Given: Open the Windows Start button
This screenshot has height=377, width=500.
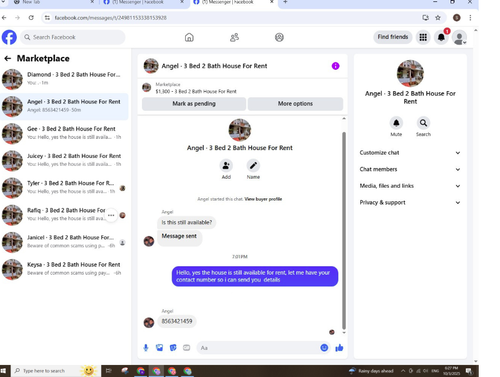Looking at the screenshot, I should click(x=4, y=371).
